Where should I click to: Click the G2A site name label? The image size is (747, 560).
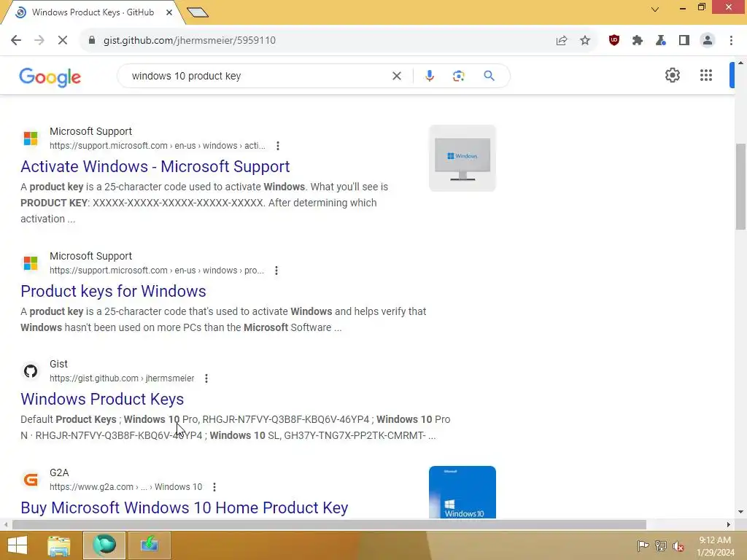(x=59, y=472)
